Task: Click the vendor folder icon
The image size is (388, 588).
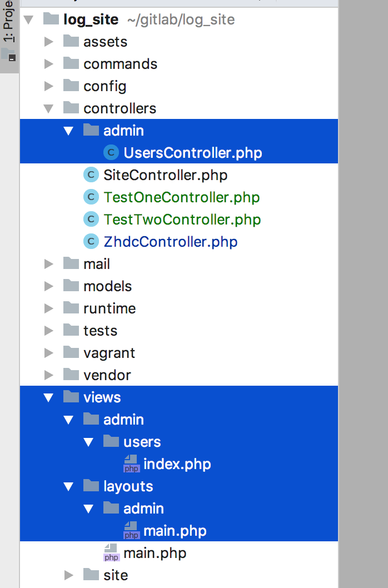Action: (x=71, y=375)
